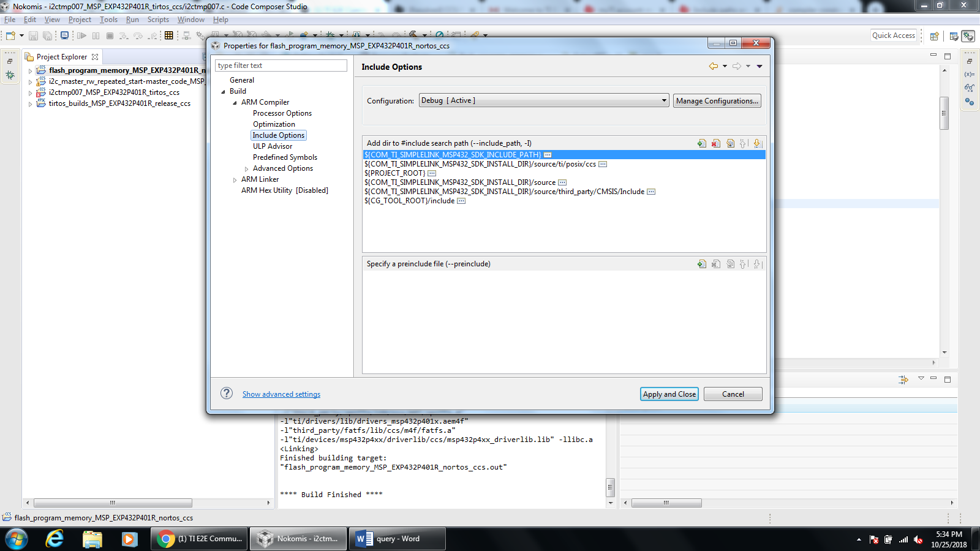
Task: Select the Processor Options tree item
Action: click(x=282, y=113)
